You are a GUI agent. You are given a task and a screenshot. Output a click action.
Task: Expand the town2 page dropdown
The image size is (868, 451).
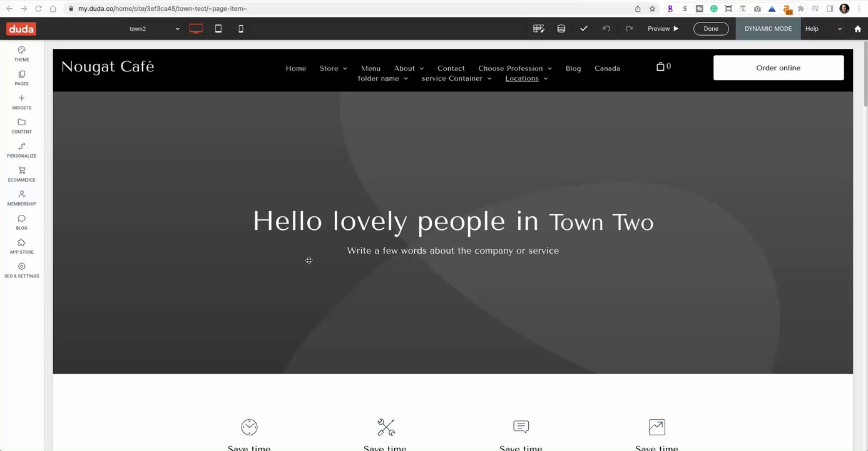154,29
